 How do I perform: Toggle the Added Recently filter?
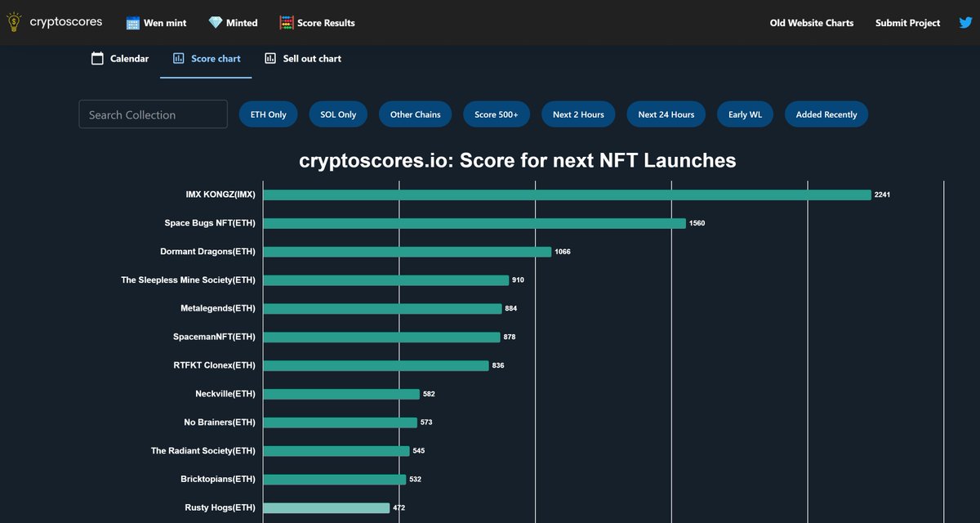(826, 114)
